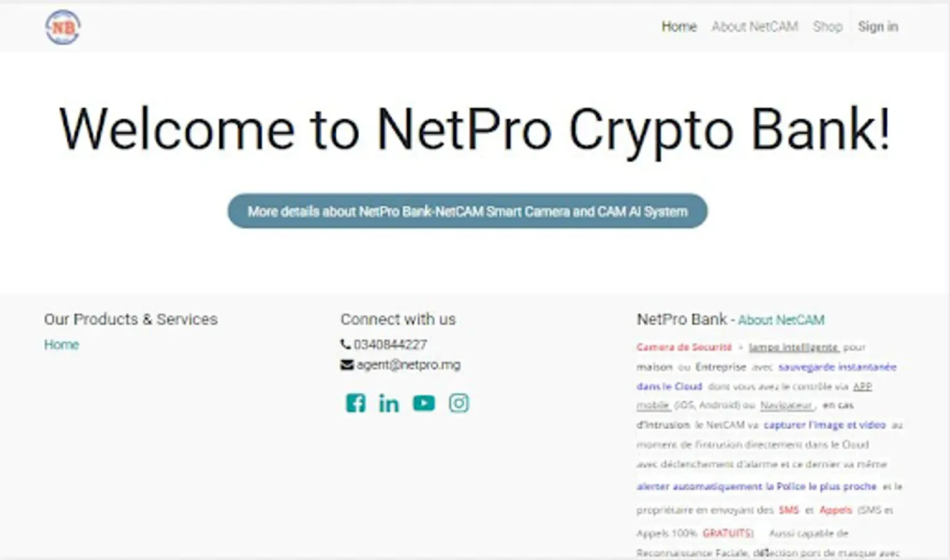Go to Home in the top navigation
Screen dimensions: 950x560
point(679,27)
